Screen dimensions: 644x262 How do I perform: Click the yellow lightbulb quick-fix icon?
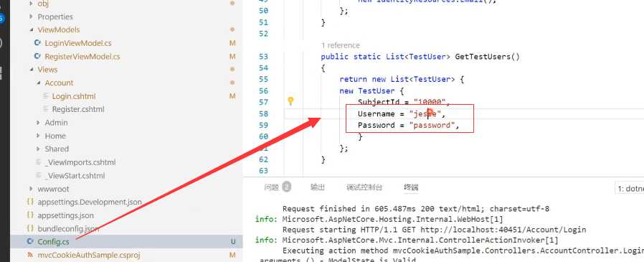[x=290, y=100]
